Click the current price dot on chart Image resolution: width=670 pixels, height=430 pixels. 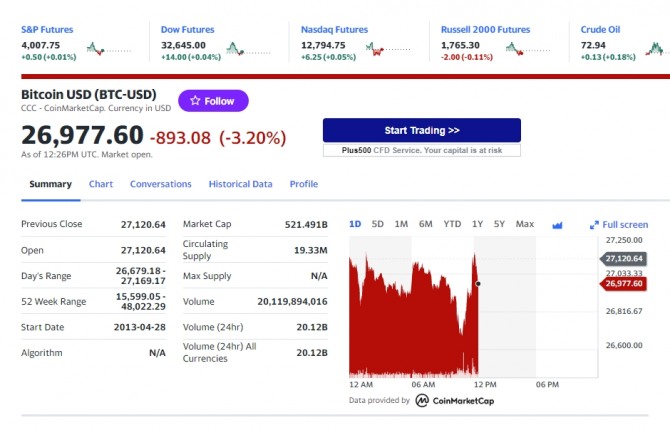click(x=478, y=284)
